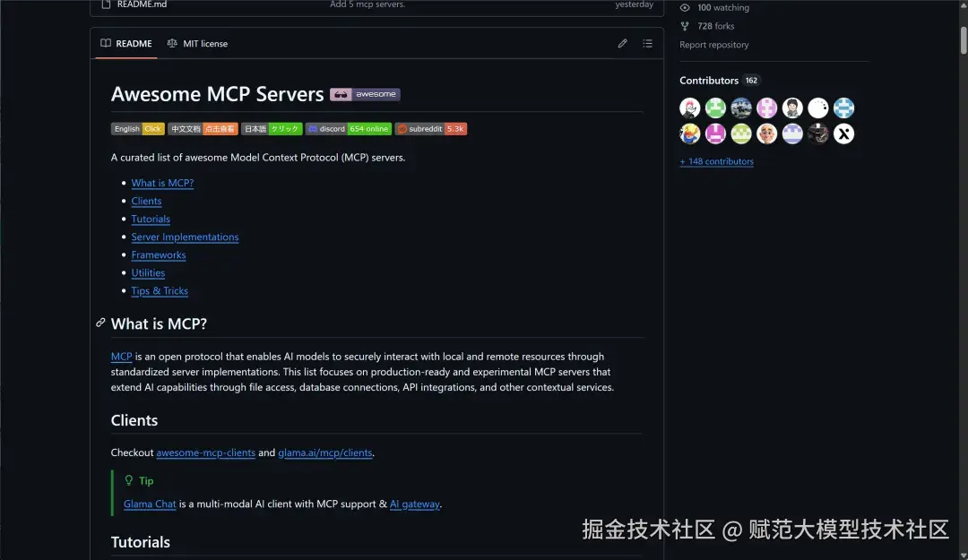Click the black X logo contributor avatar
The height and width of the screenshot is (560, 968).
[x=843, y=134]
